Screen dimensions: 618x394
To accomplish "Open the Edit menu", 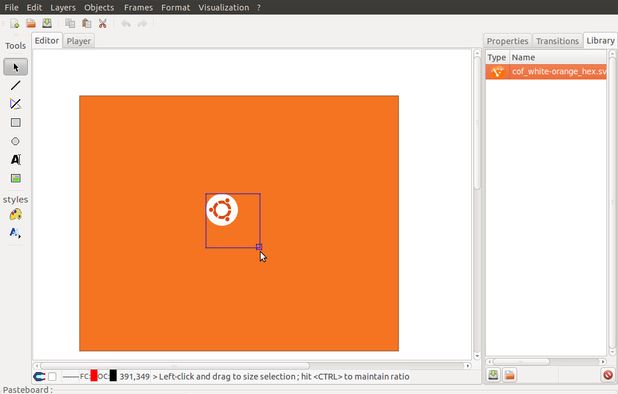I will pyautogui.click(x=34, y=7).
